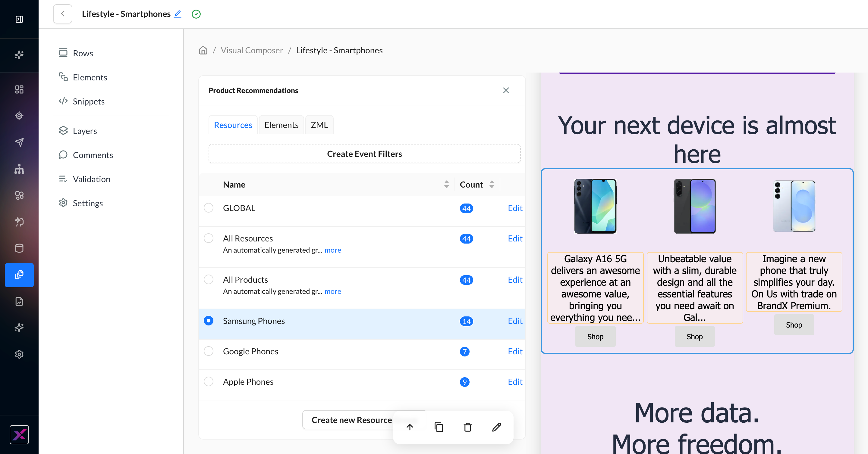868x454 pixels.
Task: Click Shop button under Unbeatable value text
Action: pos(694,337)
